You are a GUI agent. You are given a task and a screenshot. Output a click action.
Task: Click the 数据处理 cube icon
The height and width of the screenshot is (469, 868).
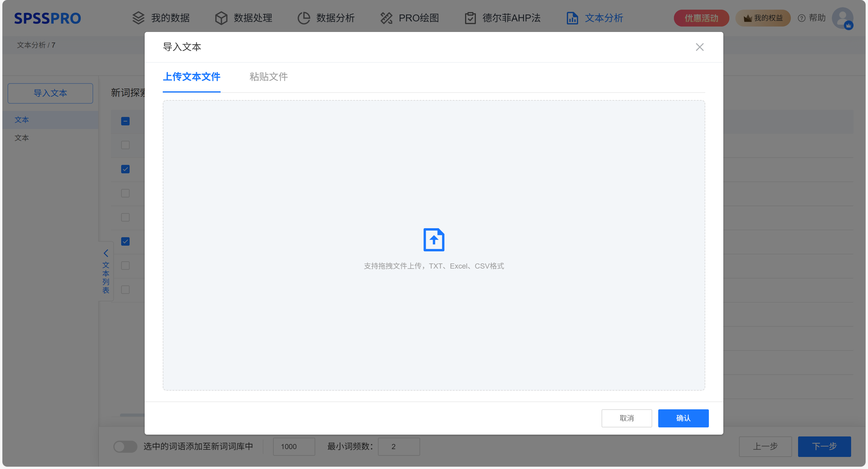coord(221,18)
